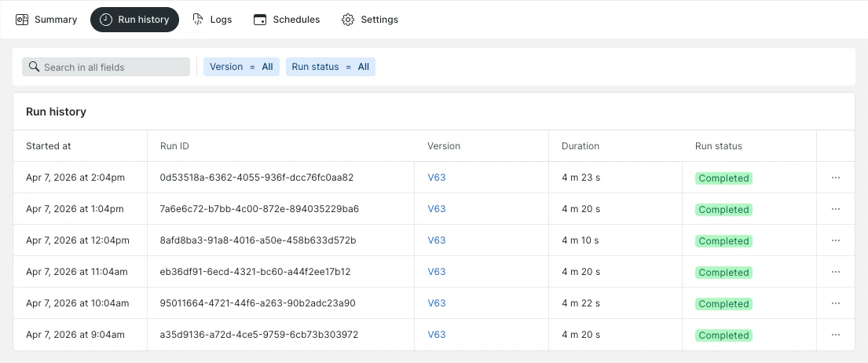Click the 4 m 10 s duration
The image size is (868, 363).
[x=580, y=240]
